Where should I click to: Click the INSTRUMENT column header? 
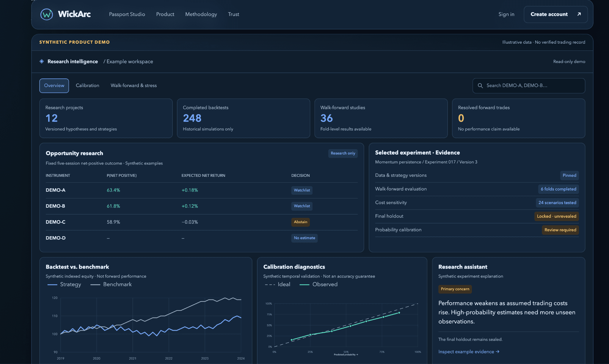pos(58,176)
